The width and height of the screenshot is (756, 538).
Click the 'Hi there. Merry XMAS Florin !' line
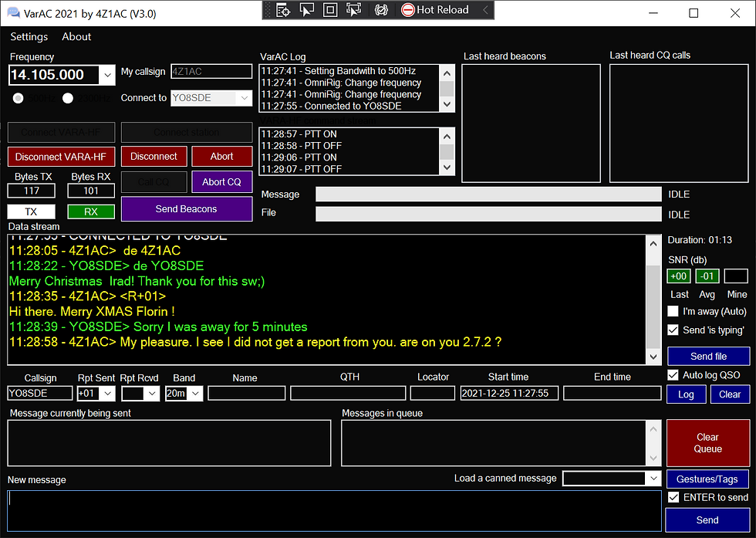coord(92,312)
